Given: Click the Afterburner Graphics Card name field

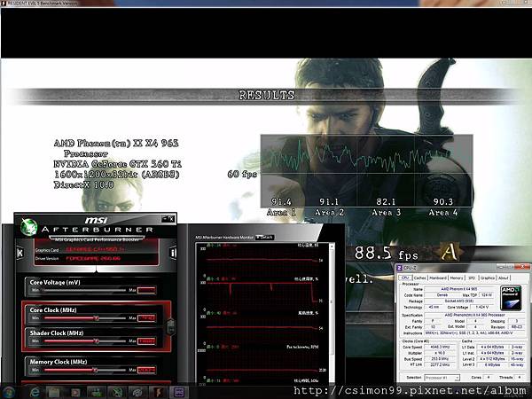Looking at the screenshot, I should (x=111, y=250).
